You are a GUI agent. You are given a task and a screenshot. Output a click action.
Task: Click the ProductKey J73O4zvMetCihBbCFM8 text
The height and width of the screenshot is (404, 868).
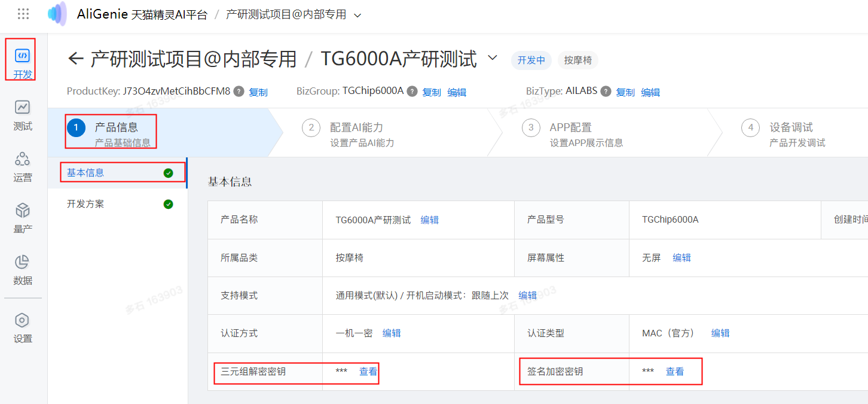point(148,92)
